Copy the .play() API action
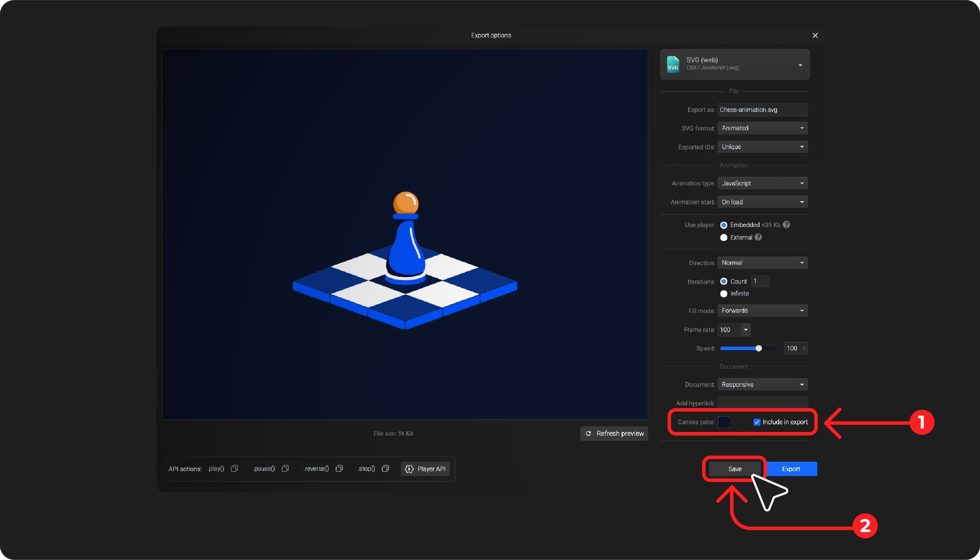 coord(234,468)
